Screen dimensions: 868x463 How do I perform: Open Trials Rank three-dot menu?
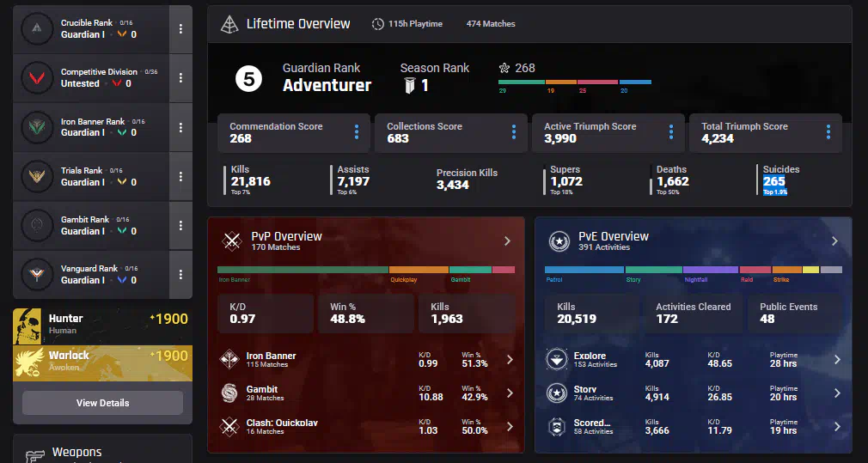click(180, 176)
